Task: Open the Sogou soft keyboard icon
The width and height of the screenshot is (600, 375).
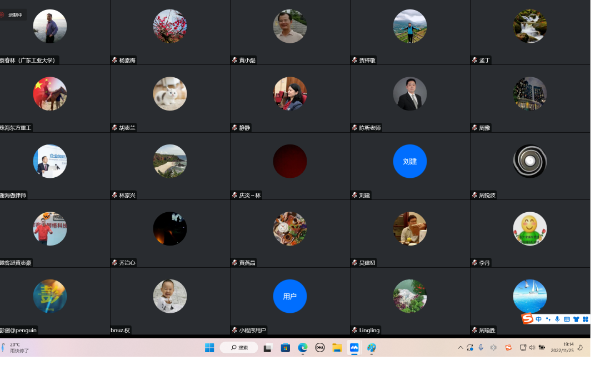Action: tap(567, 319)
